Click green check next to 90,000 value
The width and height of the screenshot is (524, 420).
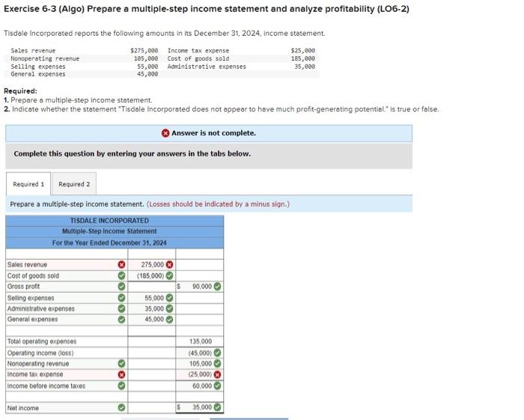tap(217, 286)
